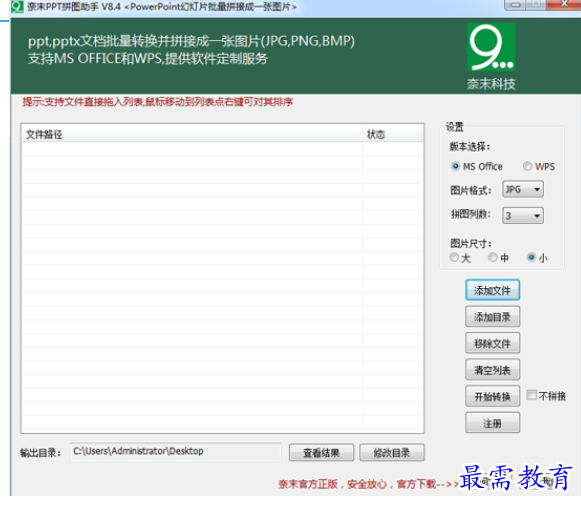Click the 开始转换 button

click(492, 396)
